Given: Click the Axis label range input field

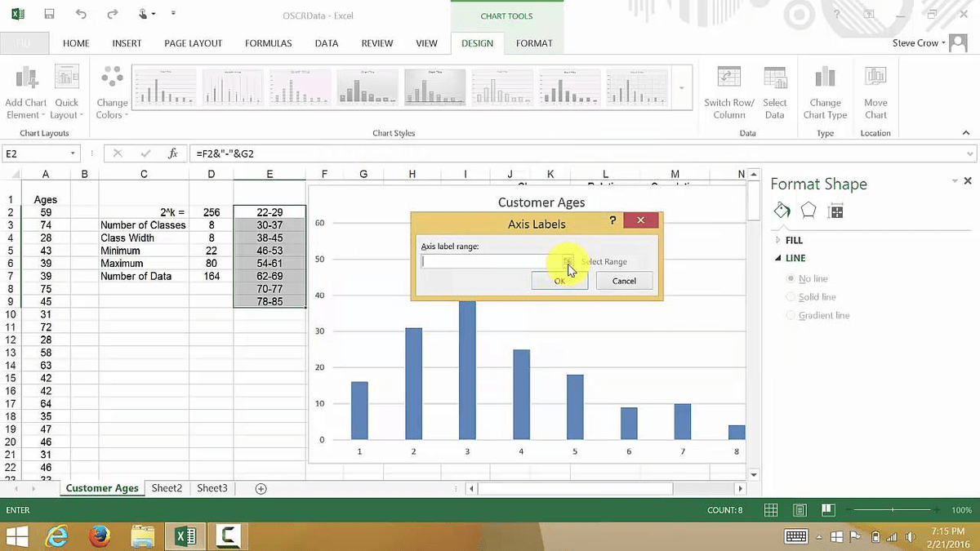Looking at the screenshot, I should pyautogui.click(x=490, y=261).
